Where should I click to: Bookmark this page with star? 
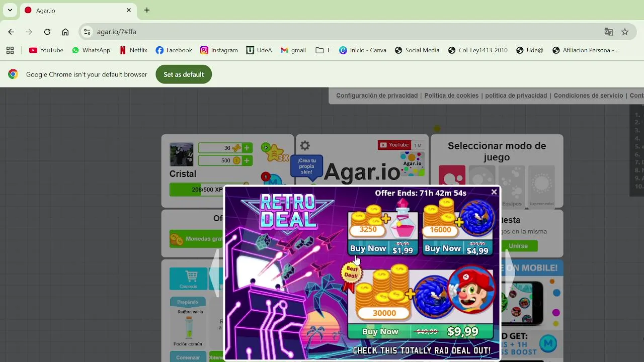(625, 32)
